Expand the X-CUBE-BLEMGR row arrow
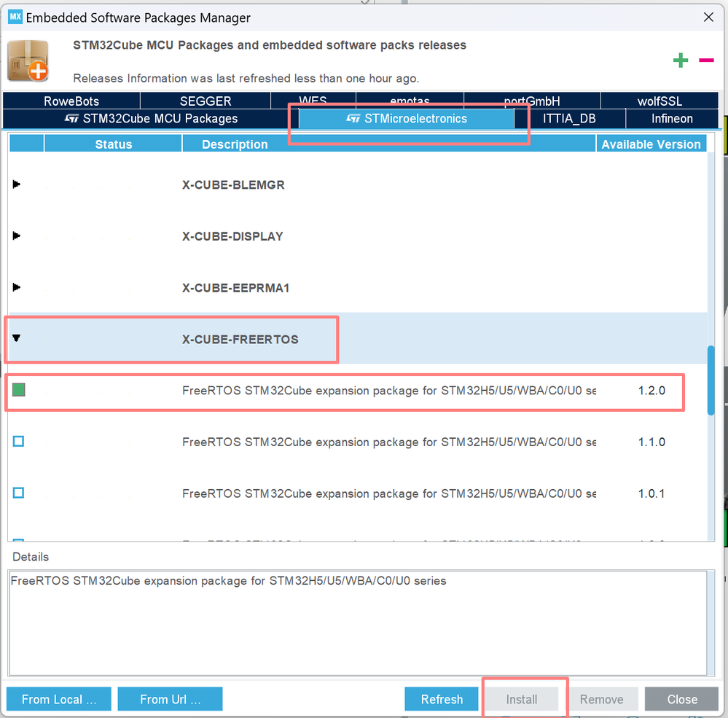The width and height of the screenshot is (728, 718). point(17,184)
